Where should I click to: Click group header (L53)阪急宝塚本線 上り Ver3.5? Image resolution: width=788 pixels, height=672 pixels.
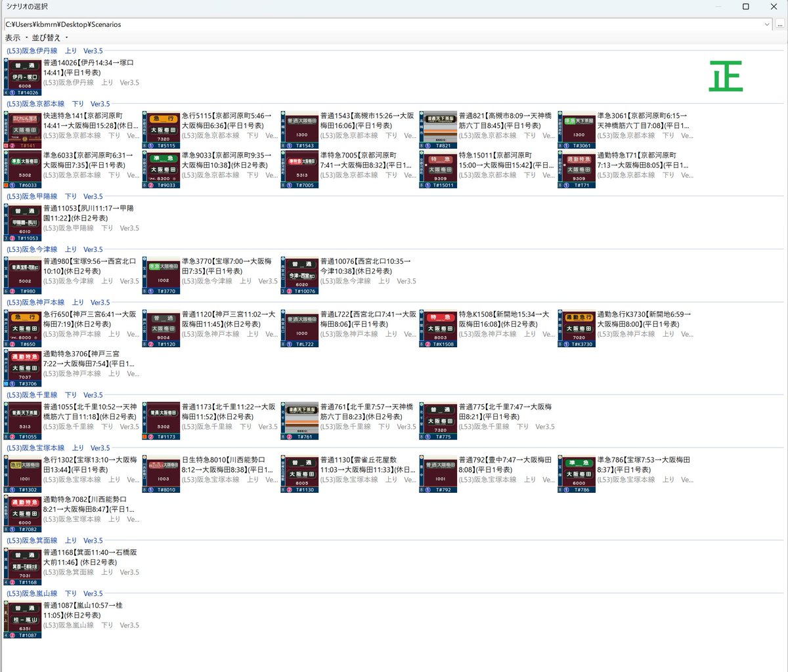pos(58,448)
